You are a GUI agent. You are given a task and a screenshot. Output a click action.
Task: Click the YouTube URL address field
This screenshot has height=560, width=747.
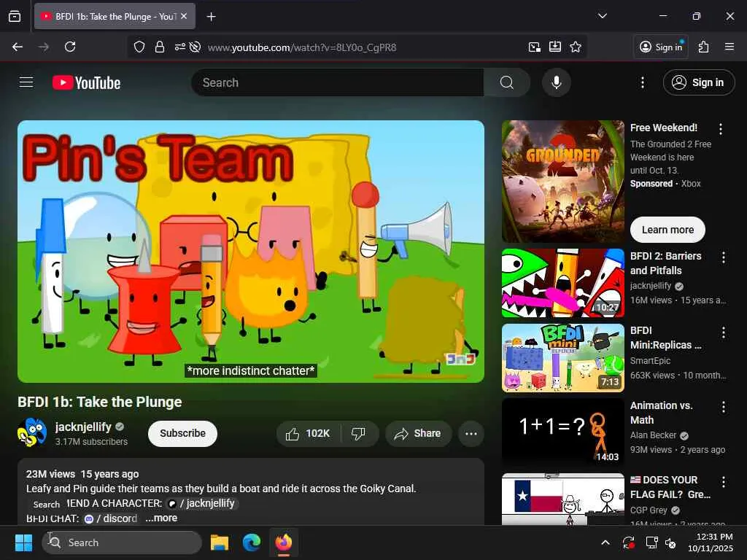(302, 47)
